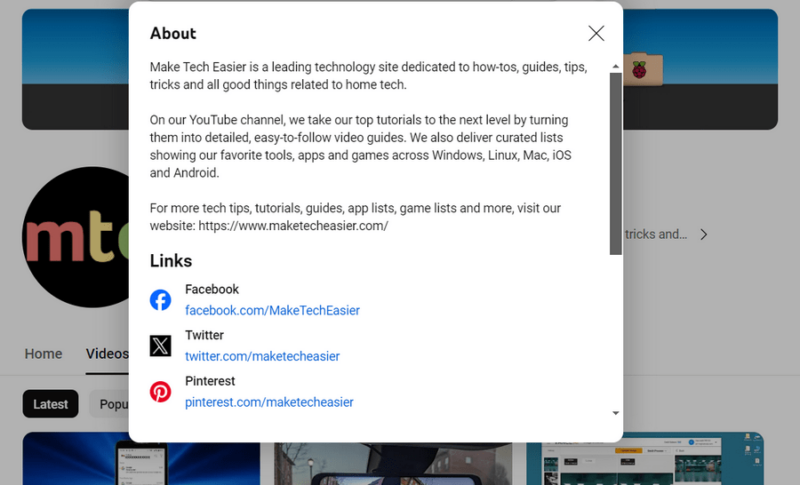Screen dimensions: 800x485
Task: Switch to the Home channel tab
Action: coord(43,353)
